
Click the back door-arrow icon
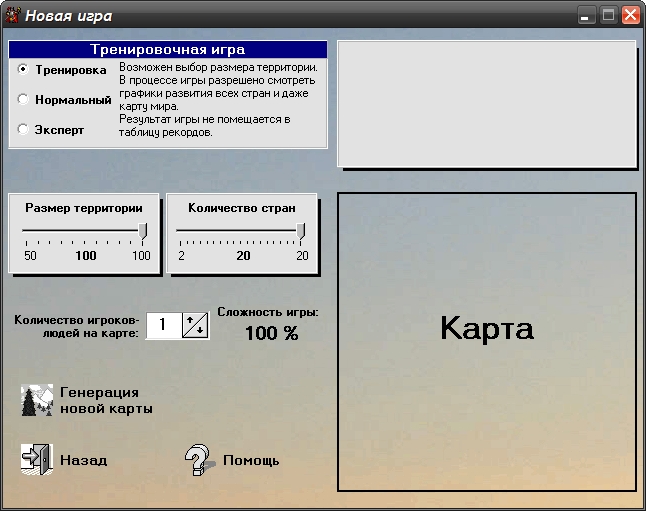point(37,459)
